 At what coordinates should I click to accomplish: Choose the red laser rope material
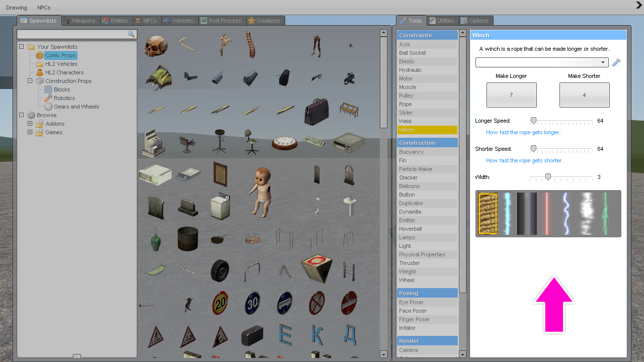[x=546, y=214]
